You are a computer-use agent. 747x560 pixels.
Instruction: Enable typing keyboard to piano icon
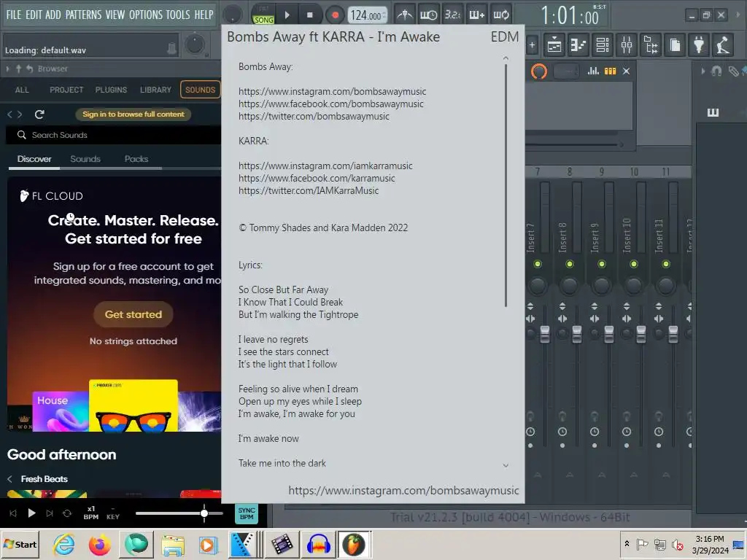tap(477, 15)
